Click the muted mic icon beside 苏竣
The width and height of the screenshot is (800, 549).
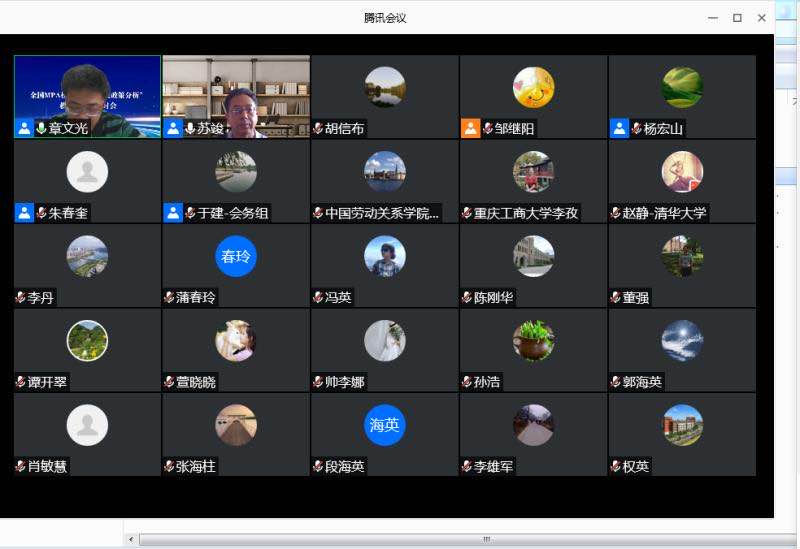coord(190,129)
